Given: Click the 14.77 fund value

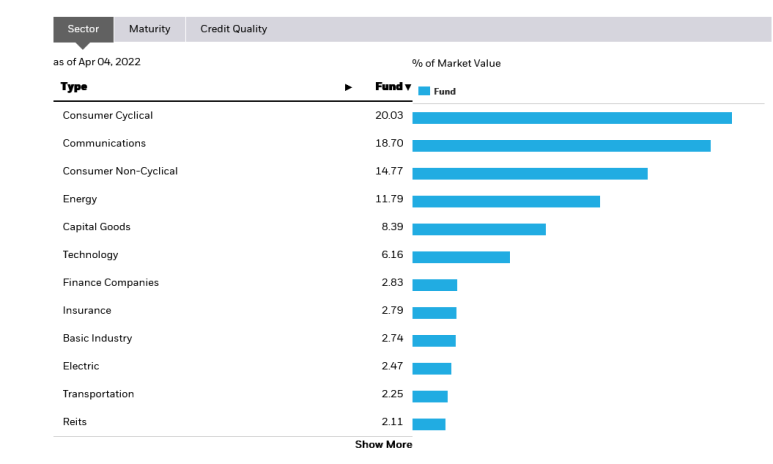Looking at the screenshot, I should point(389,171).
